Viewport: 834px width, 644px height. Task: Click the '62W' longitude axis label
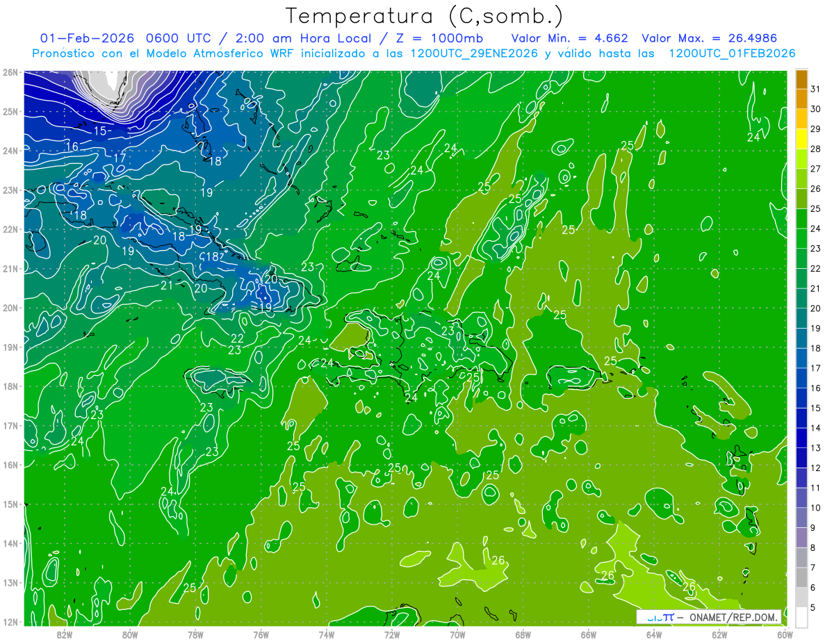pos(719,634)
